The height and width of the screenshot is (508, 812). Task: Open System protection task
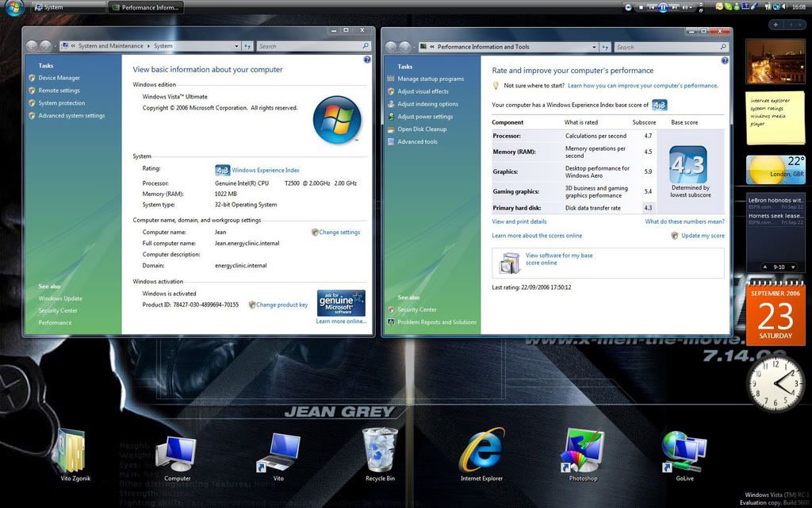[x=62, y=103]
